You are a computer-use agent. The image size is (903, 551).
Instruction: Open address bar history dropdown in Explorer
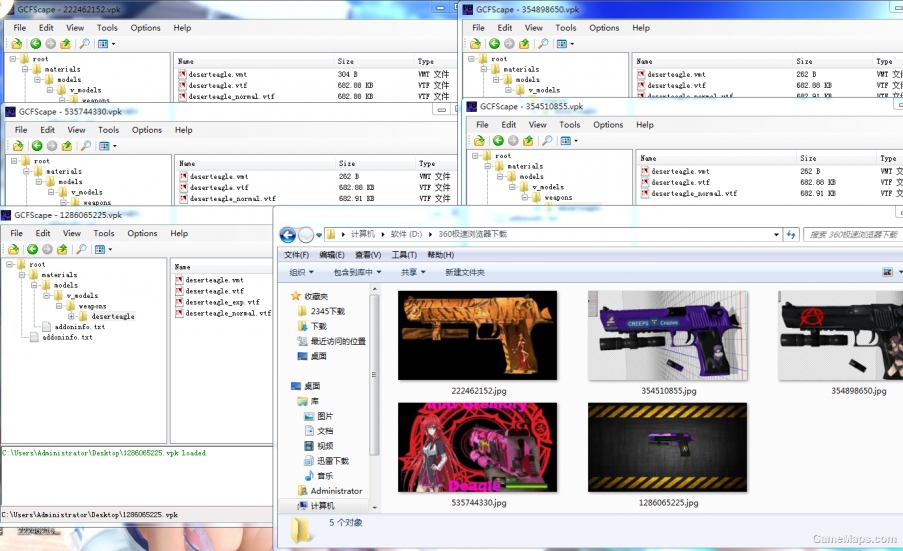pyautogui.click(x=776, y=234)
